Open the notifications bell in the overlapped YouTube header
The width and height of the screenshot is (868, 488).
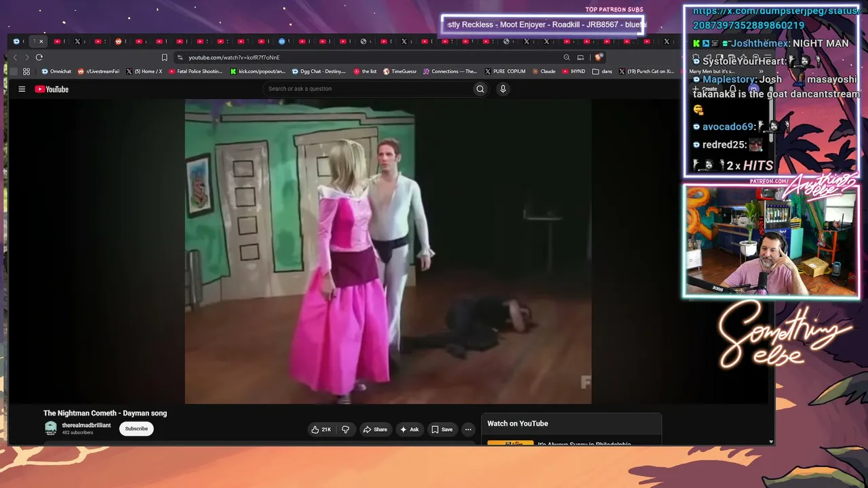[732, 89]
